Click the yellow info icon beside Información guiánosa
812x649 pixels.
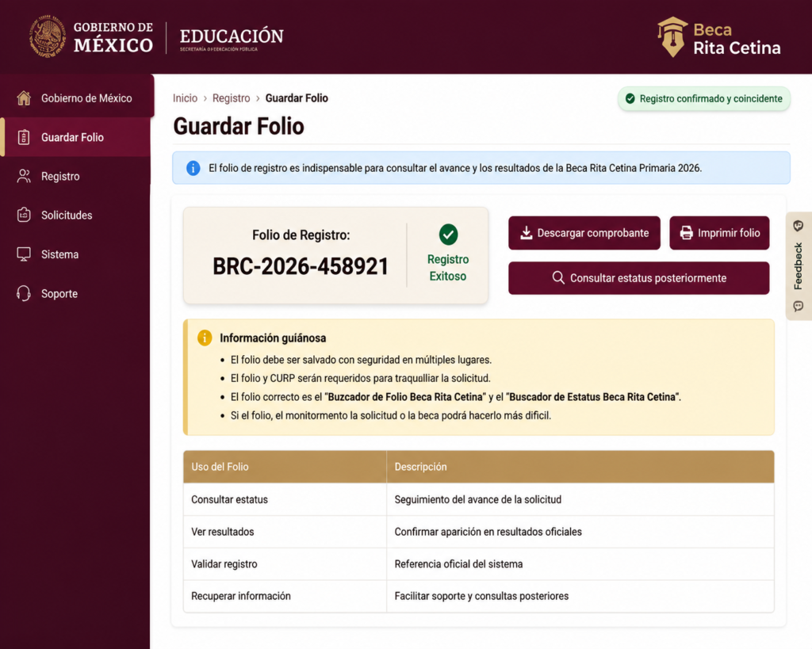coord(205,338)
